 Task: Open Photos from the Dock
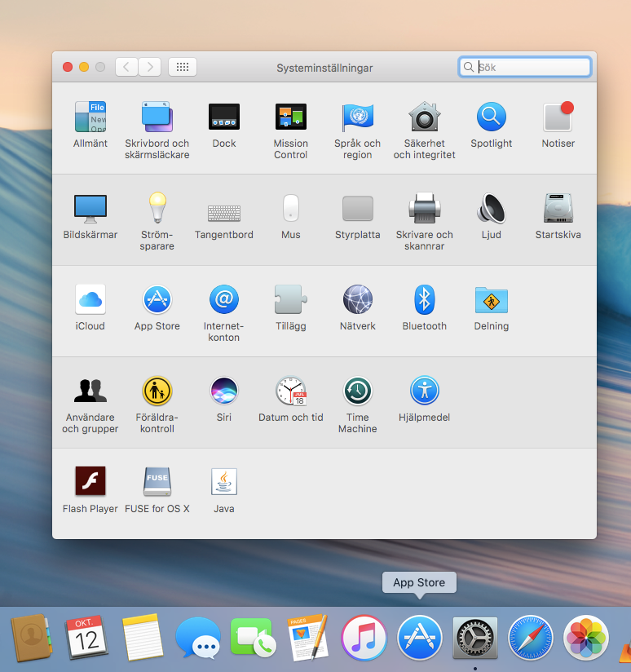click(586, 638)
